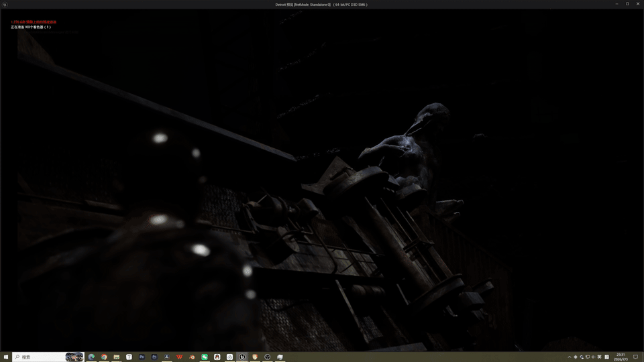This screenshot has height=362, width=644.
Task: Close the Detroit preview window
Action: [638, 4]
